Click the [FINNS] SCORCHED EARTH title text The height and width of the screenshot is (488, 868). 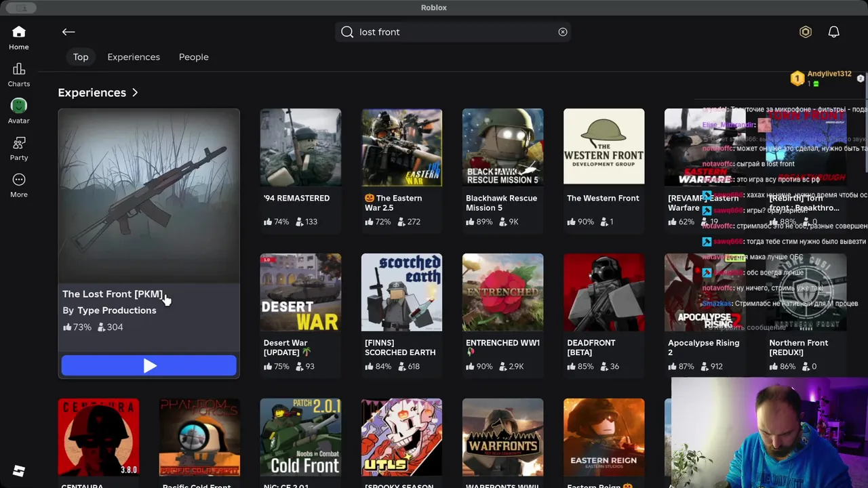tap(400, 348)
